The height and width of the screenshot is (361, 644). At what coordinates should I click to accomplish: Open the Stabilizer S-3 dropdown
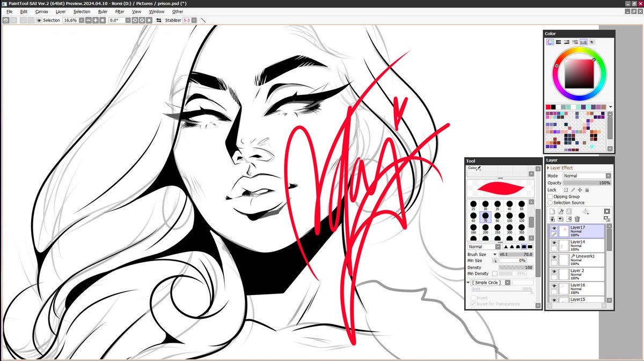click(195, 20)
